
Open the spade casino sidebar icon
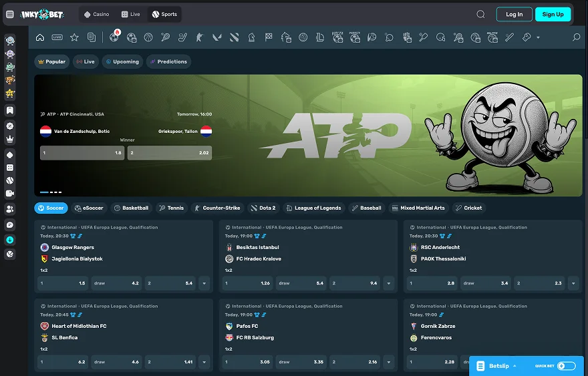point(10,155)
